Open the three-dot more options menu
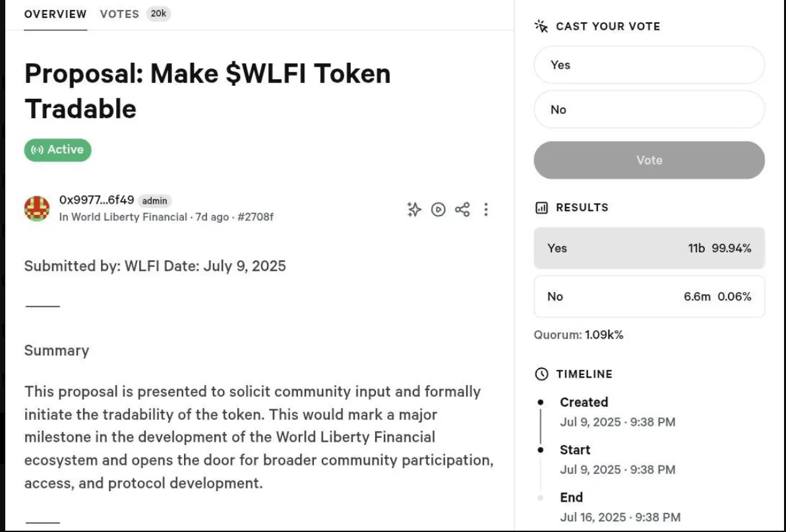786x532 pixels. [x=486, y=210]
